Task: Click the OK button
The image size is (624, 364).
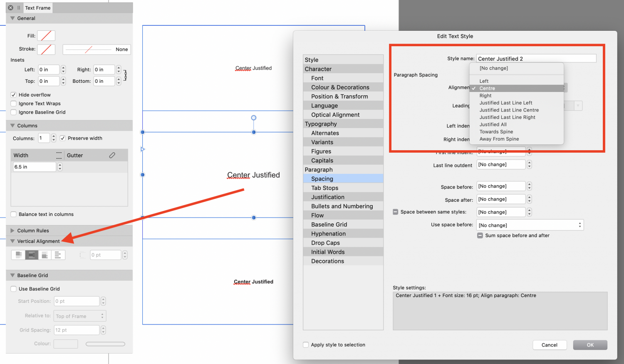Action: click(x=590, y=345)
